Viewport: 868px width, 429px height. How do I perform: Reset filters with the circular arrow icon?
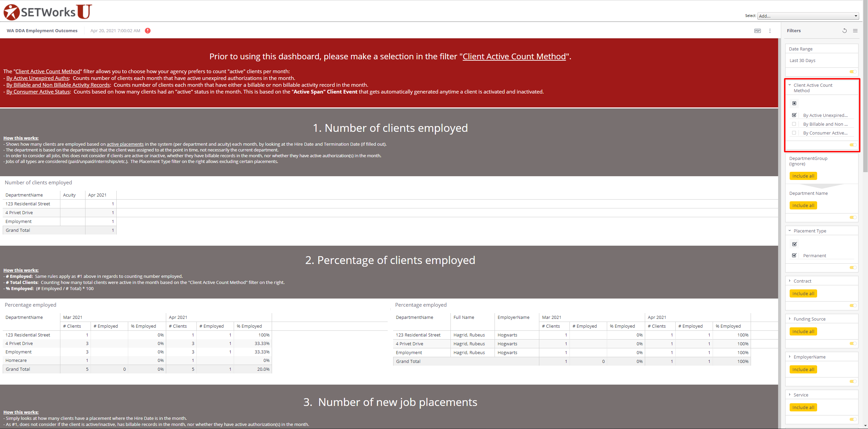845,31
